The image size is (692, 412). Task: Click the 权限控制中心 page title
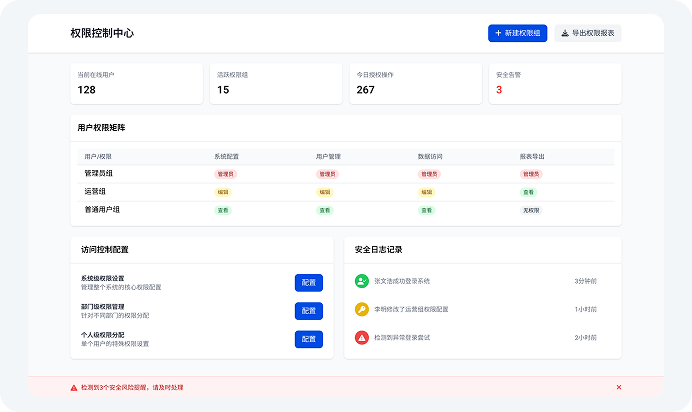102,33
